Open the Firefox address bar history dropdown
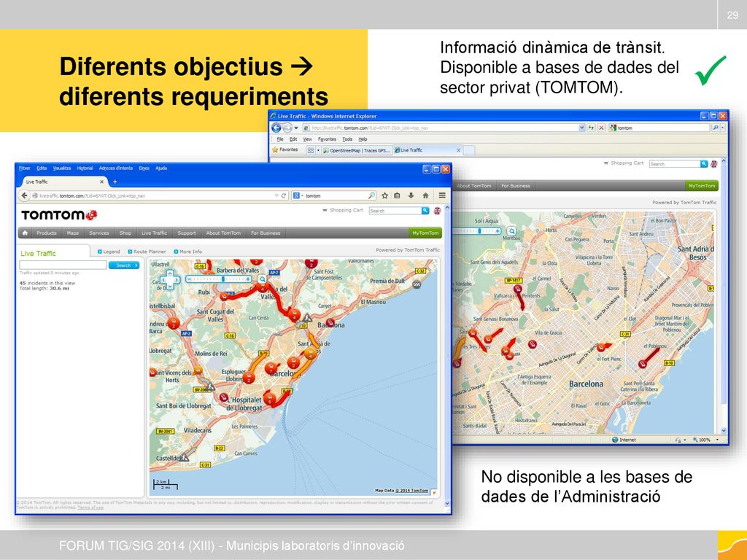Screen dimensions: 747x560 (276, 195)
